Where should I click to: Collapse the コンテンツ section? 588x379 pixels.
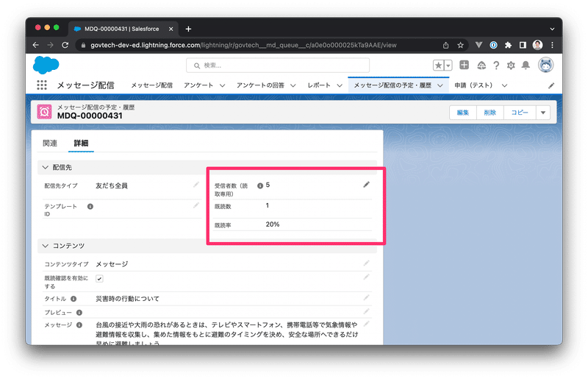46,246
